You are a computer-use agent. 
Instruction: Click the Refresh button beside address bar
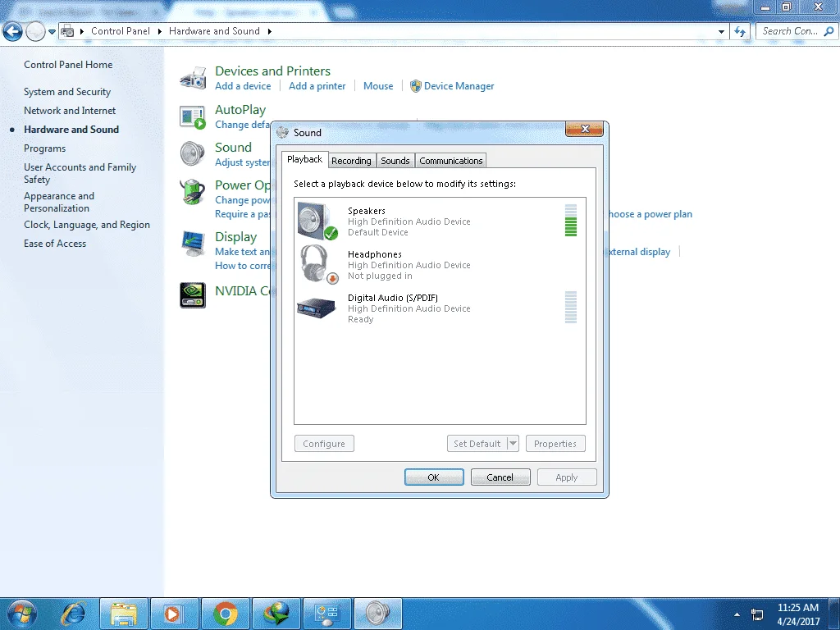(x=740, y=32)
